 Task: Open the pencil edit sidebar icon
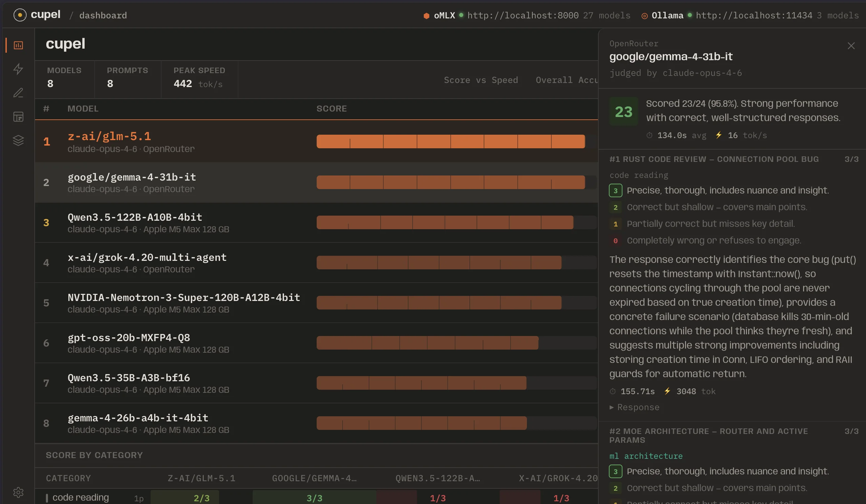tap(18, 93)
